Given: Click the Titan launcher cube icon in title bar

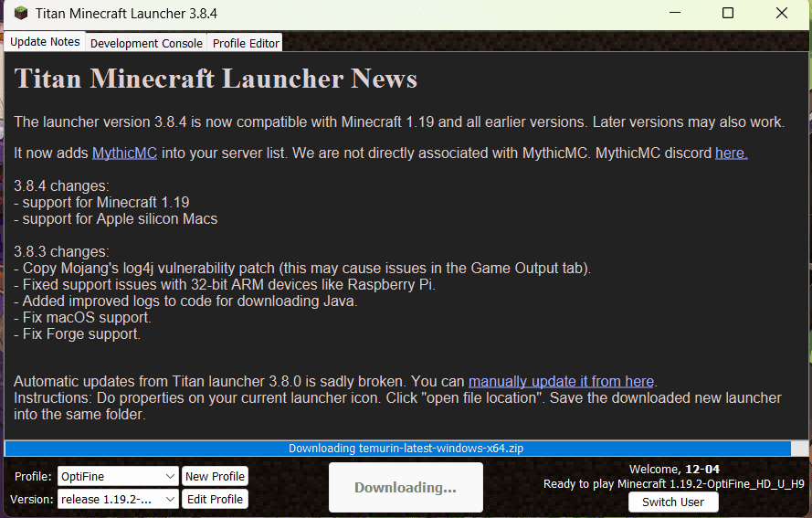Looking at the screenshot, I should [21, 13].
